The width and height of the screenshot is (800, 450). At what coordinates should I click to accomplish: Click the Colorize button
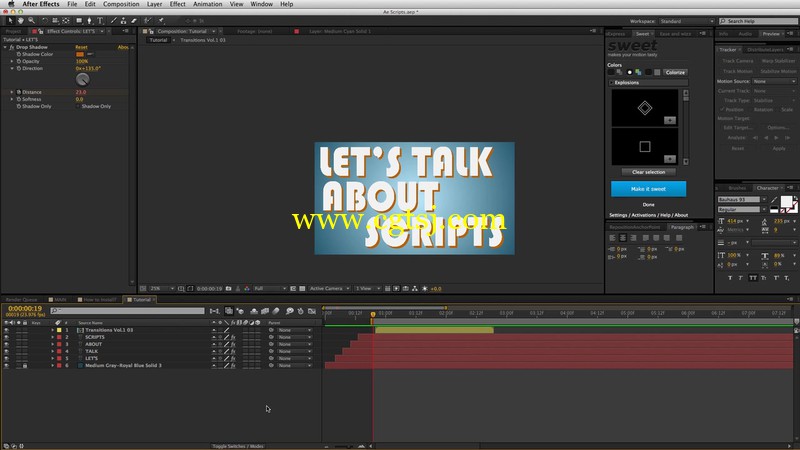[675, 72]
